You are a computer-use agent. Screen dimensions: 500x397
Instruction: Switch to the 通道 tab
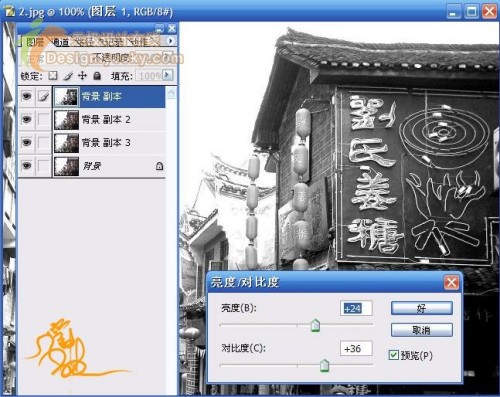coord(61,42)
